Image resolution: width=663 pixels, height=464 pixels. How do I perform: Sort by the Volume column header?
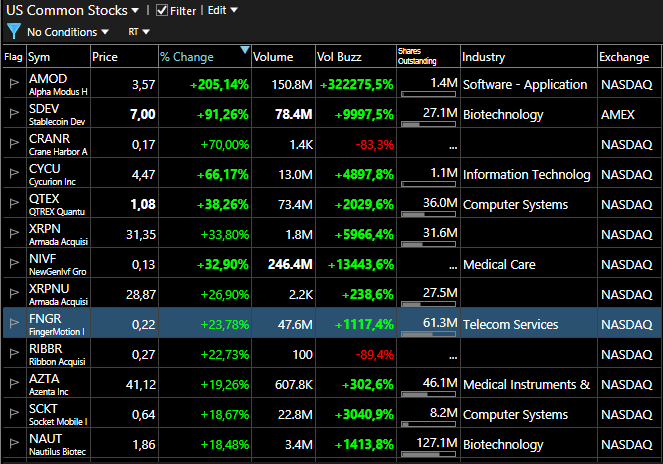(x=283, y=57)
